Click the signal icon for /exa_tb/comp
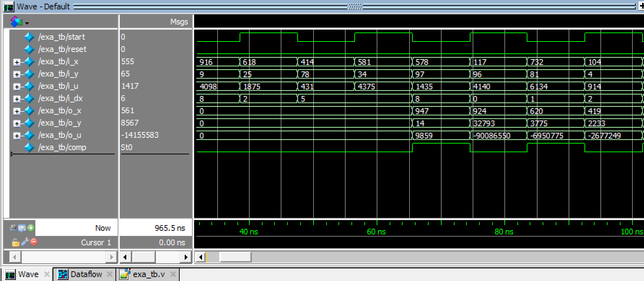644x281 pixels. 29,148
